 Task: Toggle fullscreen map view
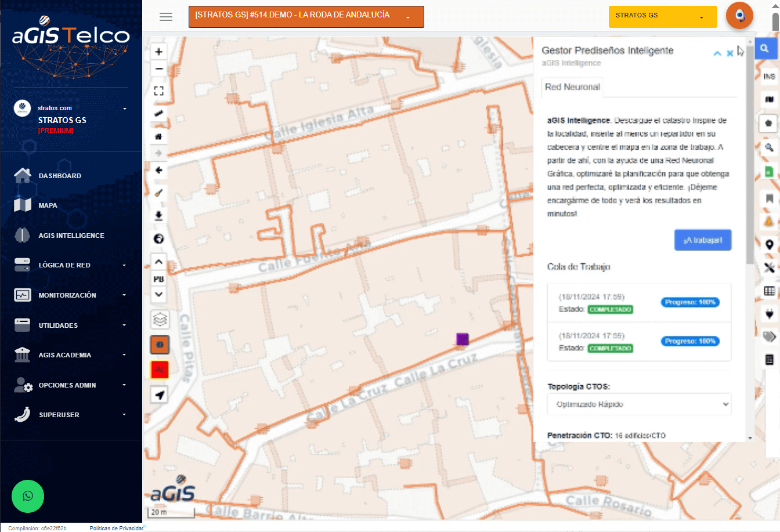tap(159, 91)
